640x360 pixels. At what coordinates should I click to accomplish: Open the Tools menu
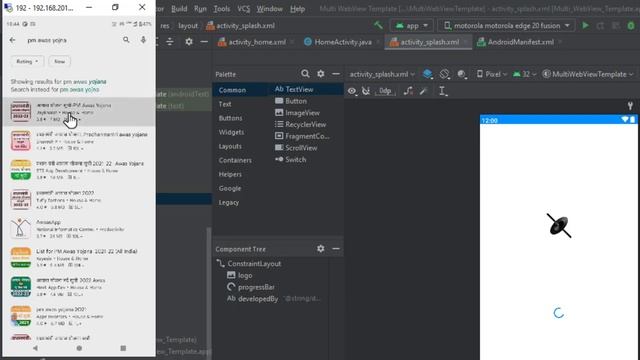pos(222,9)
